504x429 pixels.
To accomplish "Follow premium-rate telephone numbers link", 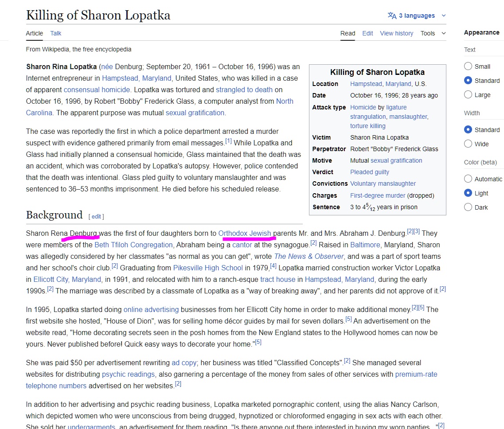I will click(x=416, y=374).
